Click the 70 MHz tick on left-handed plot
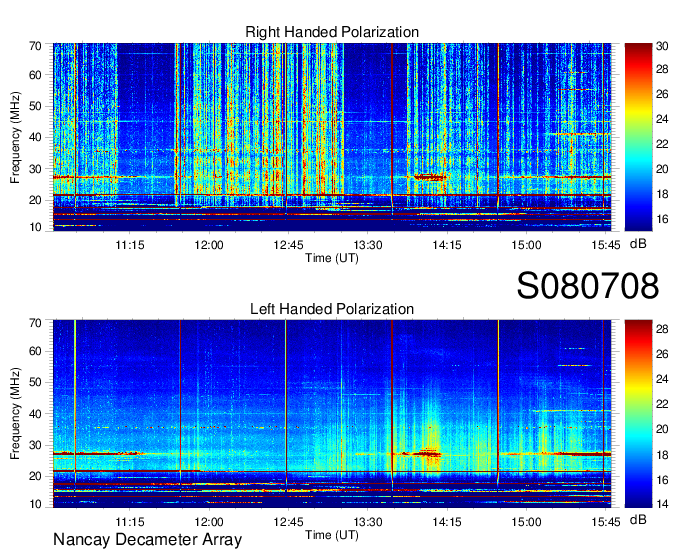This screenshot has width=680, height=552. (35, 323)
